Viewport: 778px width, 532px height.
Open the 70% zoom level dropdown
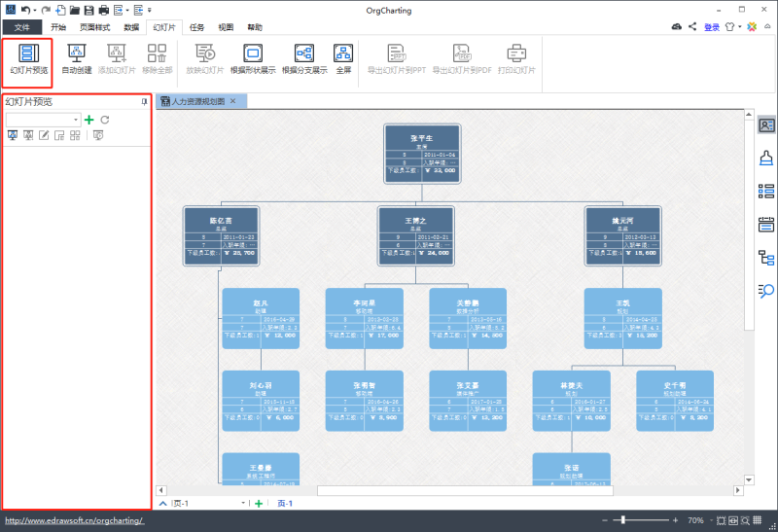711,520
